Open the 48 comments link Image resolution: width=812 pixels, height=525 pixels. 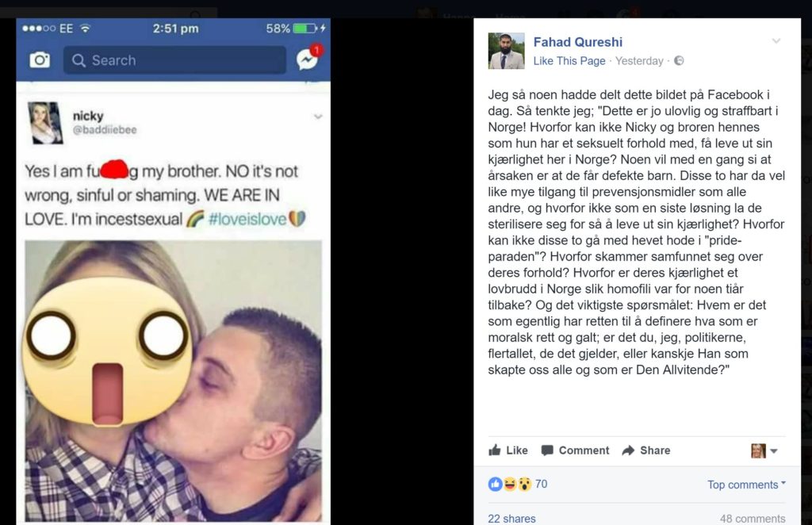tap(753, 519)
